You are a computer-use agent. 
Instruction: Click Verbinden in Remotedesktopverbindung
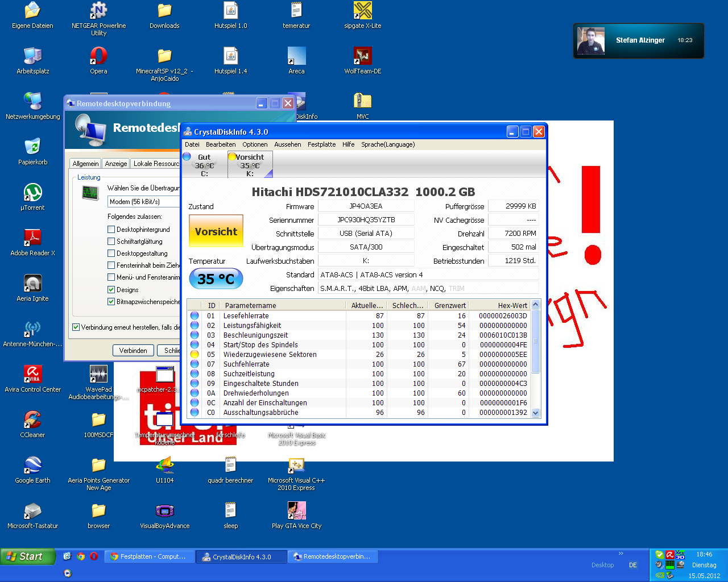tap(133, 351)
